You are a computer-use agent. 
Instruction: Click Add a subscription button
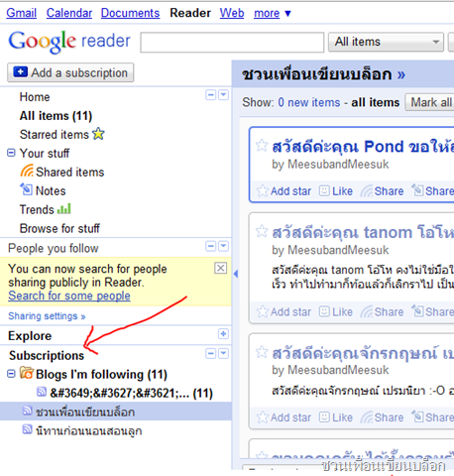70,72
